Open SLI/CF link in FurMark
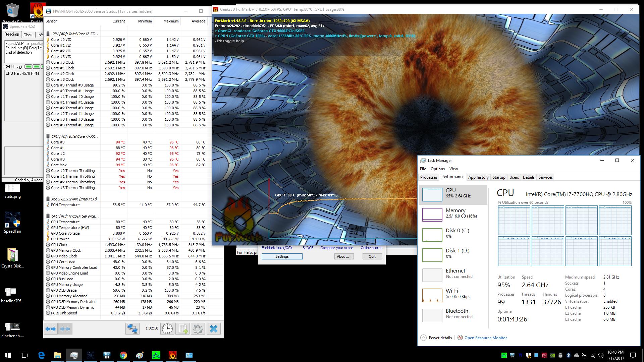The height and width of the screenshot is (362, 644). point(308,248)
